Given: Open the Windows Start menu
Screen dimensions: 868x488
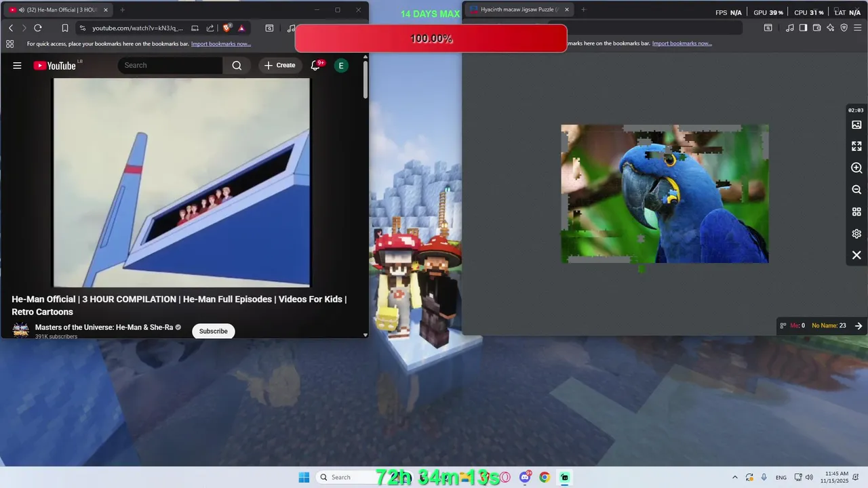Looking at the screenshot, I should (x=304, y=477).
